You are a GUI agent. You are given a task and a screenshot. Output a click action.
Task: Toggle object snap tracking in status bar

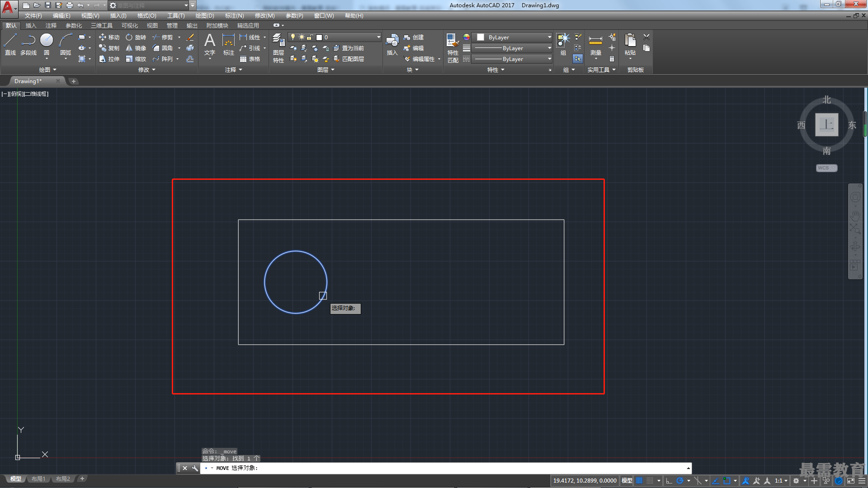(x=716, y=480)
